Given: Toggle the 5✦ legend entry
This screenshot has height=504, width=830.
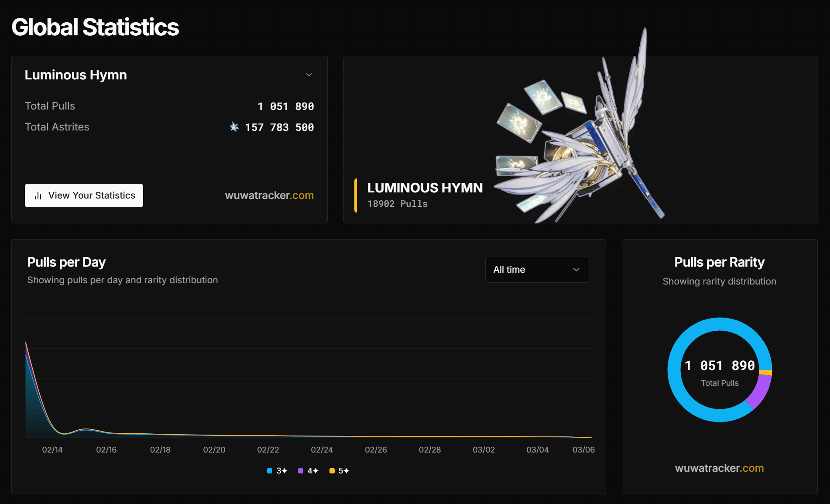Looking at the screenshot, I should (339, 471).
